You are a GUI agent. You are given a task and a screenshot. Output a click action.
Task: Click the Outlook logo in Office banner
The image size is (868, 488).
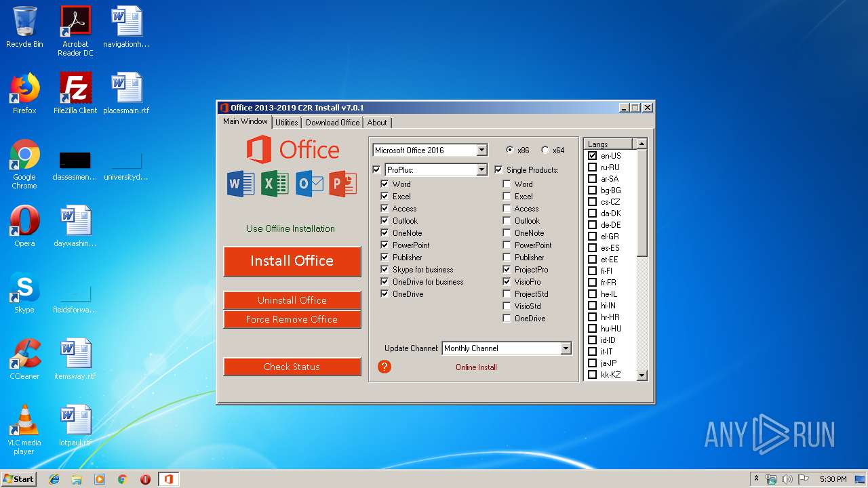tap(309, 184)
